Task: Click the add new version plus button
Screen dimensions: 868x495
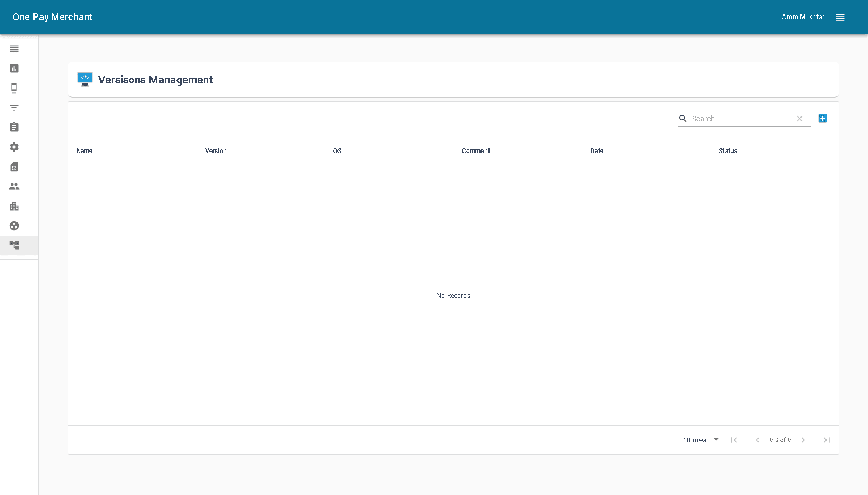Action: tap(822, 118)
